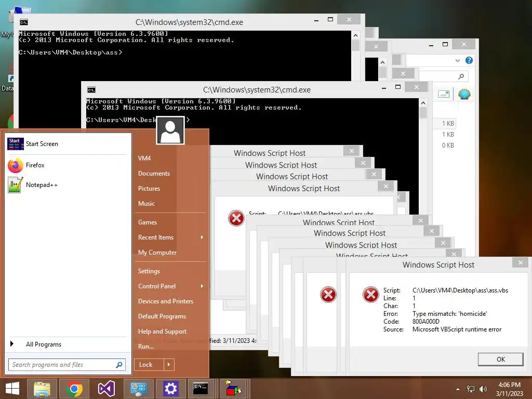The height and width of the screenshot is (399, 532).
Task: Click the red error icon in front dialog
Action: [x=371, y=294]
